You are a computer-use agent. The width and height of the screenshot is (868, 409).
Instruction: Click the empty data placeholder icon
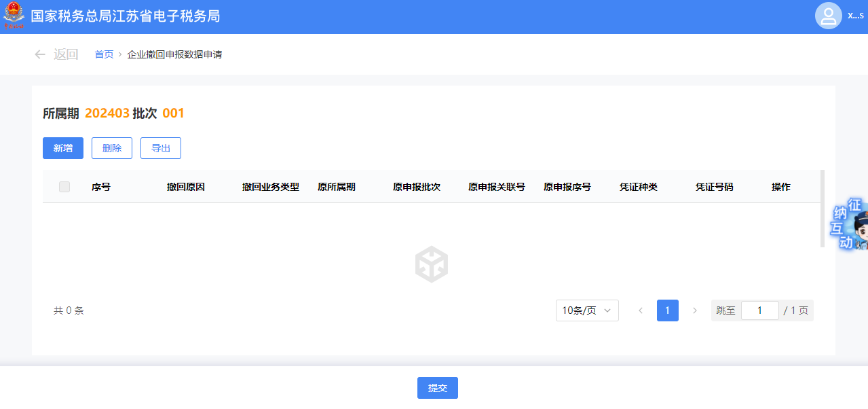[432, 264]
